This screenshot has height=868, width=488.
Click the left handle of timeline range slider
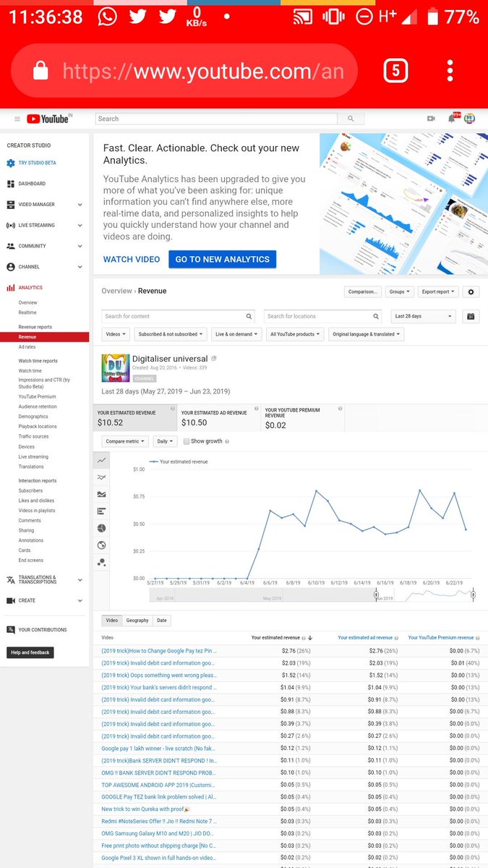tap(376, 595)
